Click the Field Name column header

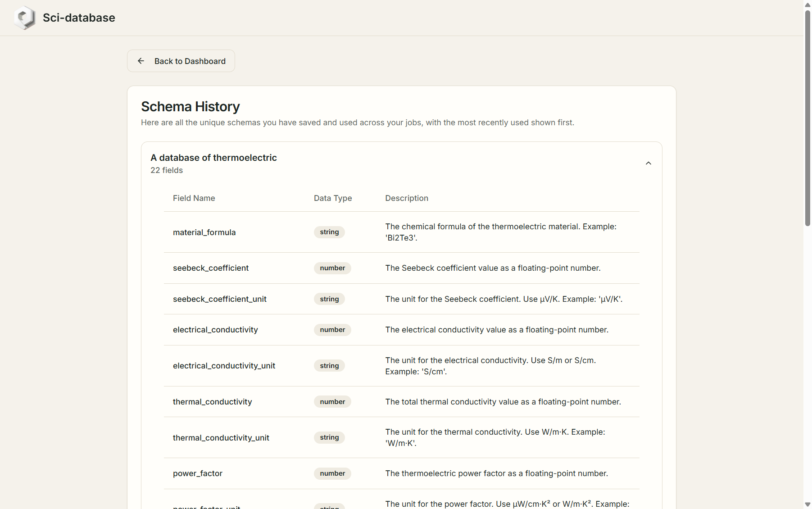tap(194, 198)
